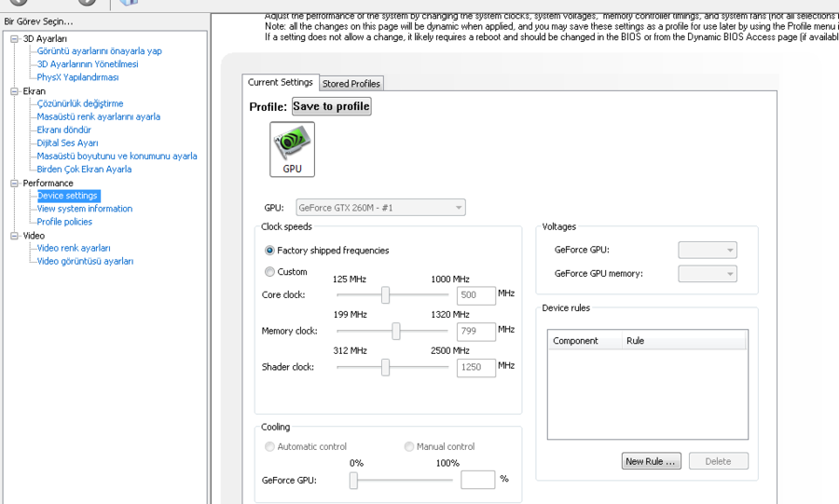Open Dijital Ses Ayarı page

67,143
